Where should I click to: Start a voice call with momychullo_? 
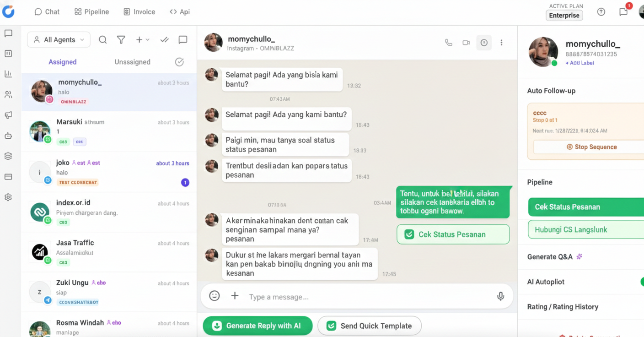tap(449, 43)
